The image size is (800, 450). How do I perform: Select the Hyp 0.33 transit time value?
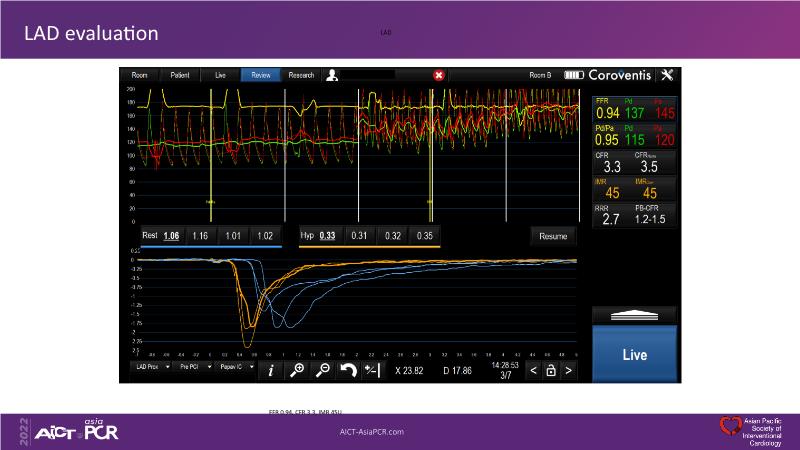pos(327,236)
